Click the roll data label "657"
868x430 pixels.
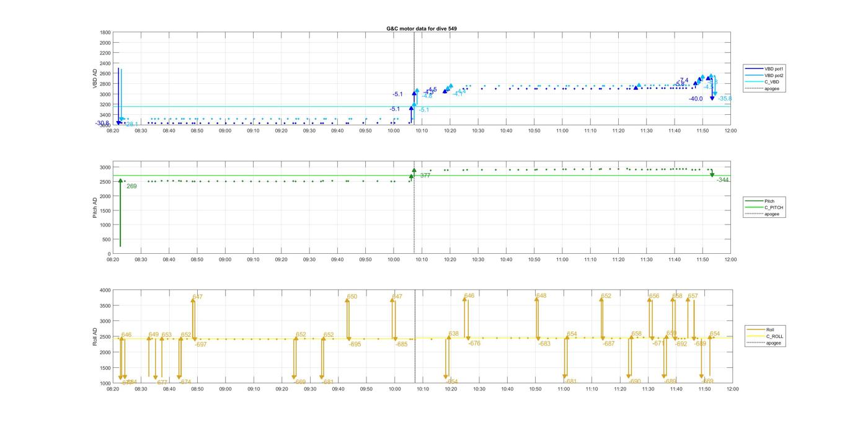pos(693,296)
